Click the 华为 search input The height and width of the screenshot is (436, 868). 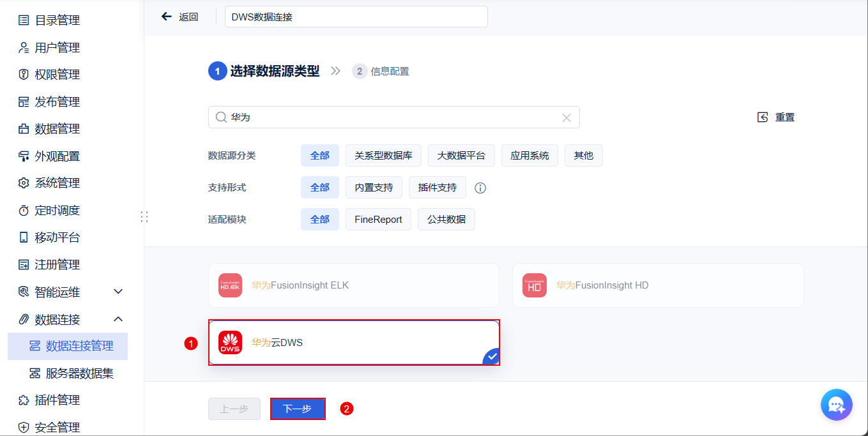394,117
